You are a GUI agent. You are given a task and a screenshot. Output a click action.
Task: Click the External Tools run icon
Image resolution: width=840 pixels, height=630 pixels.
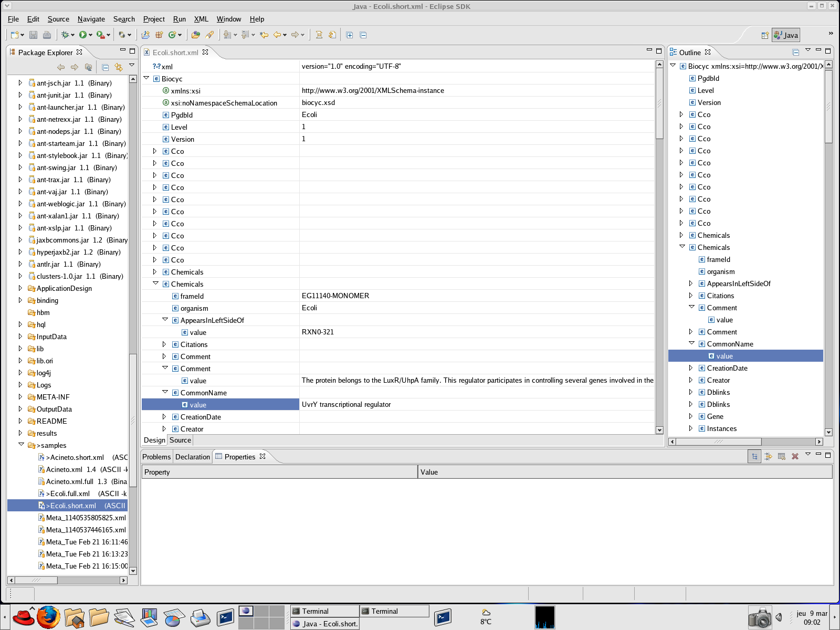coord(100,35)
